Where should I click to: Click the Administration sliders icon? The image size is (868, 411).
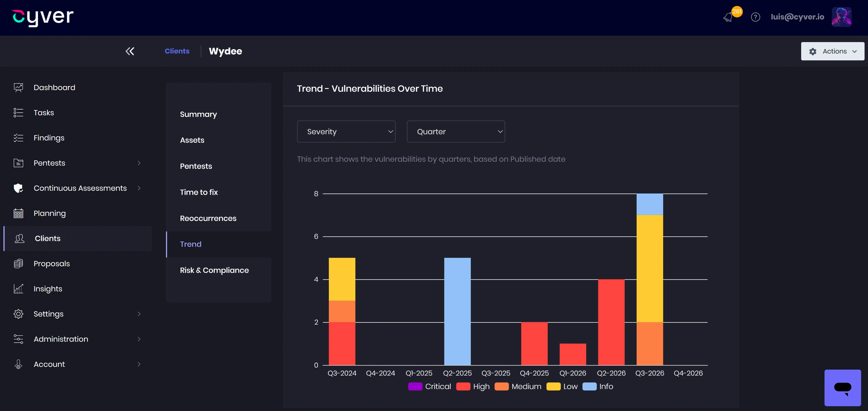coord(18,339)
